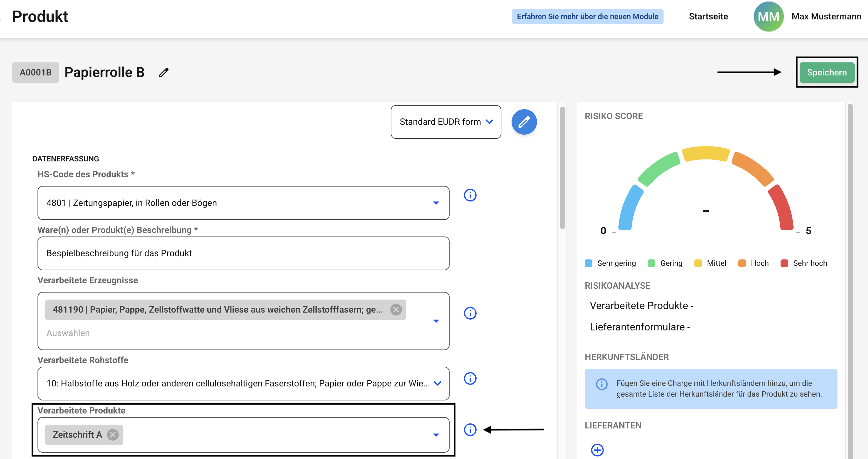Remove the Zeitschrift A chip
The height and width of the screenshot is (459, 868).
tap(113, 435)
